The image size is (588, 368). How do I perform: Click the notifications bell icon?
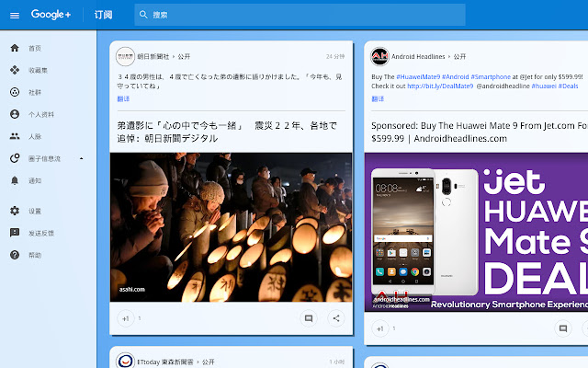pyautogui.click(x=15, y=180)
